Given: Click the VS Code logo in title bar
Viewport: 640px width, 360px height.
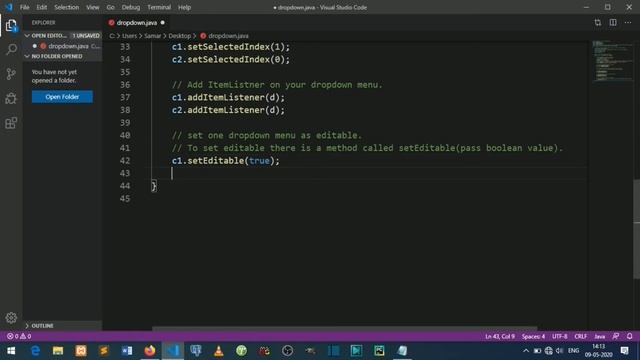Looking at the screenshot, I should pyautogui.click(x=9, y=7).
